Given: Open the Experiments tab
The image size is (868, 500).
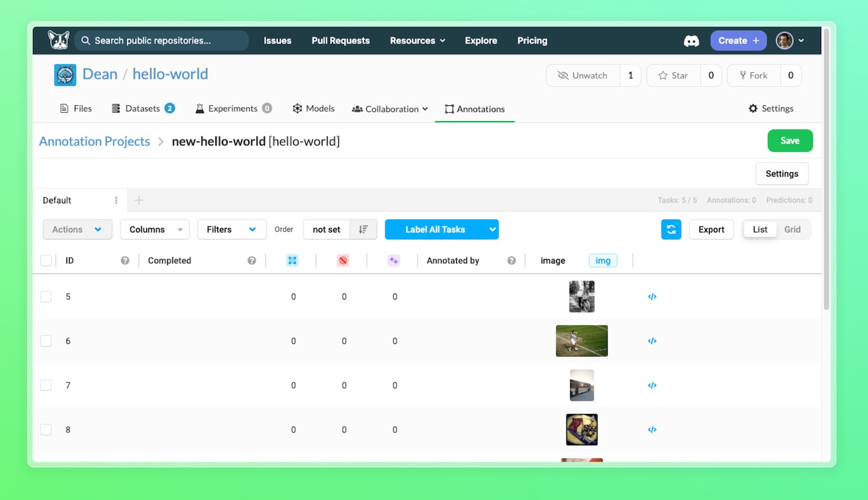Looking at the screenshot, I should (x=233, y=108).
